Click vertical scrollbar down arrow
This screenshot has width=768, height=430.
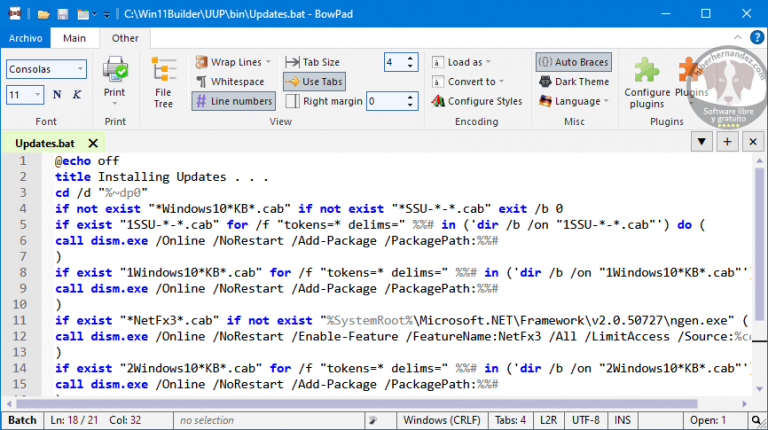(x=759, y=389)
